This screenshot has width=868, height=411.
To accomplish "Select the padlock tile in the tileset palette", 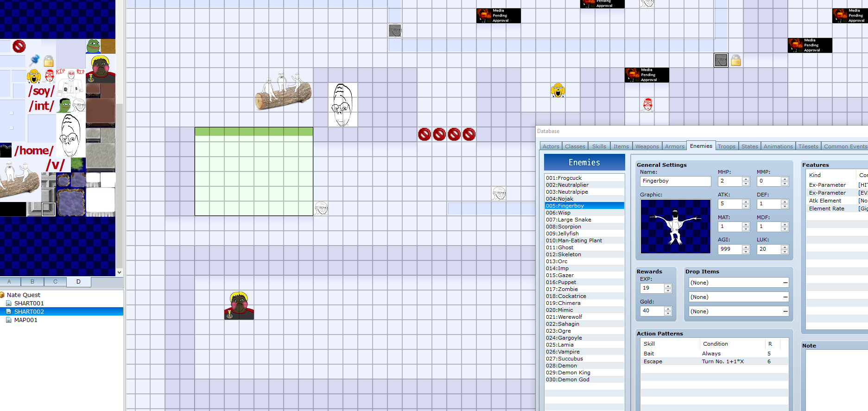I will [x=49, y=61].
